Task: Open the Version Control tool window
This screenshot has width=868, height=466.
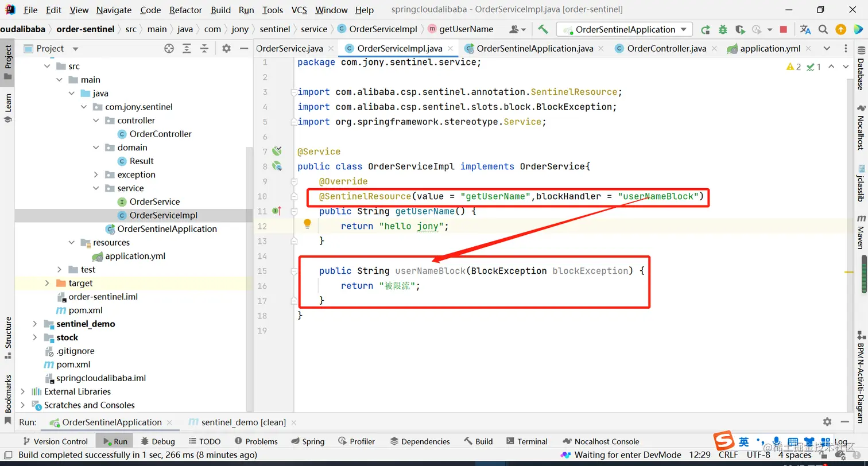Action: [55, 441]
